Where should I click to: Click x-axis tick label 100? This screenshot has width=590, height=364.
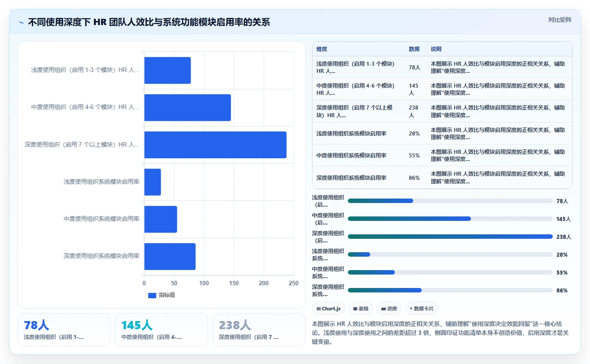(204, 283)
